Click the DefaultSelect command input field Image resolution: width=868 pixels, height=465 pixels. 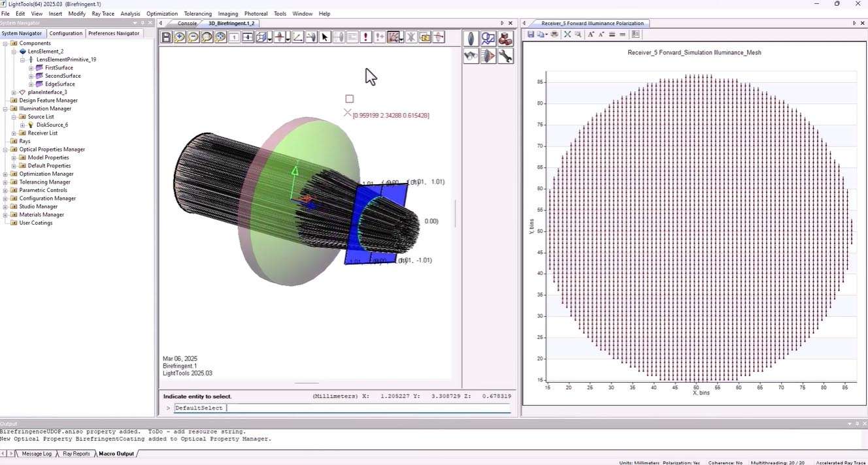tap(340, 408)
